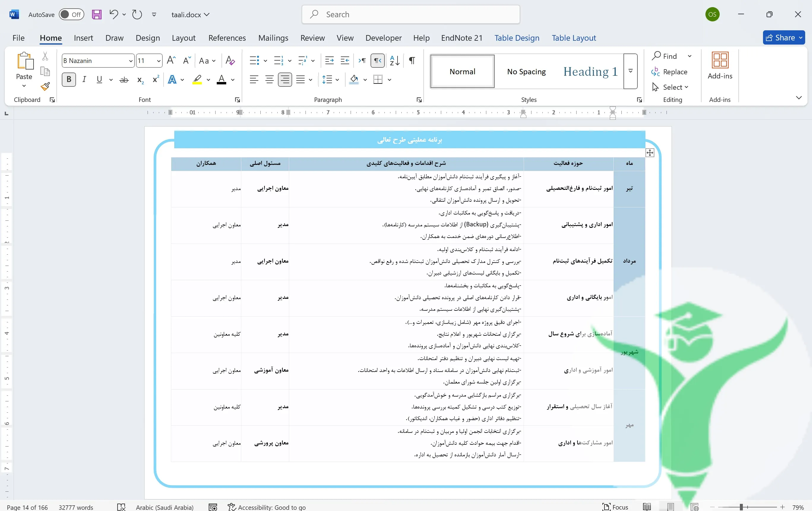The width and height of the screenshot is (812, 511).
Task: Open the Table Design tab
Action: point(517,38)
